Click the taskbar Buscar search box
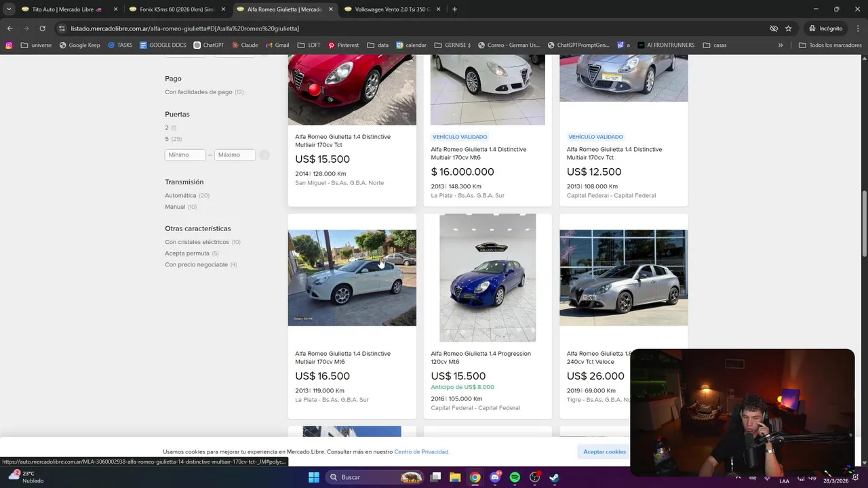 [375, 477]
